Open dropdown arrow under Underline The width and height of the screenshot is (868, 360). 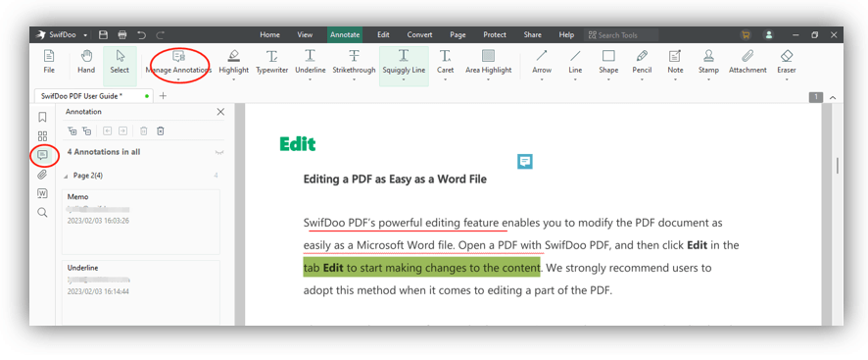[x=310, y=79]
